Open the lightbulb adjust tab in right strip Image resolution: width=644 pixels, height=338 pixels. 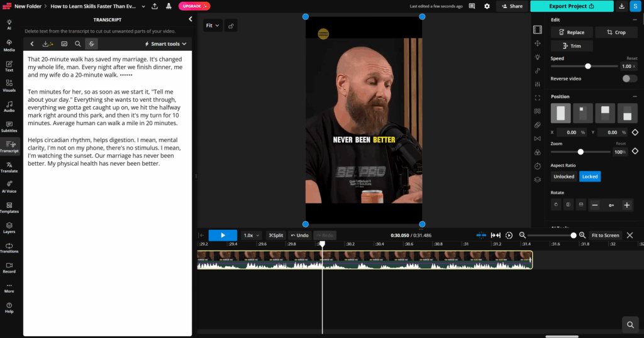tap(537, 57)
